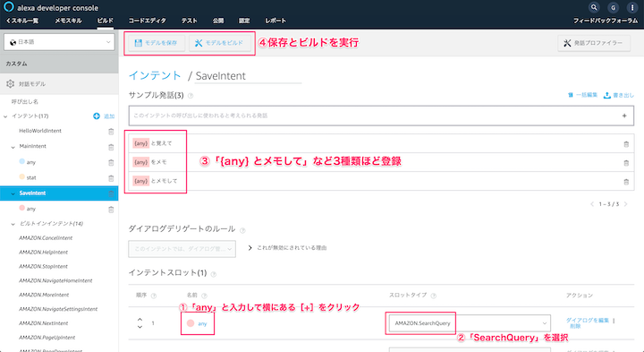
Task: Click the Alexa logo icon
Action: [9, 7]
